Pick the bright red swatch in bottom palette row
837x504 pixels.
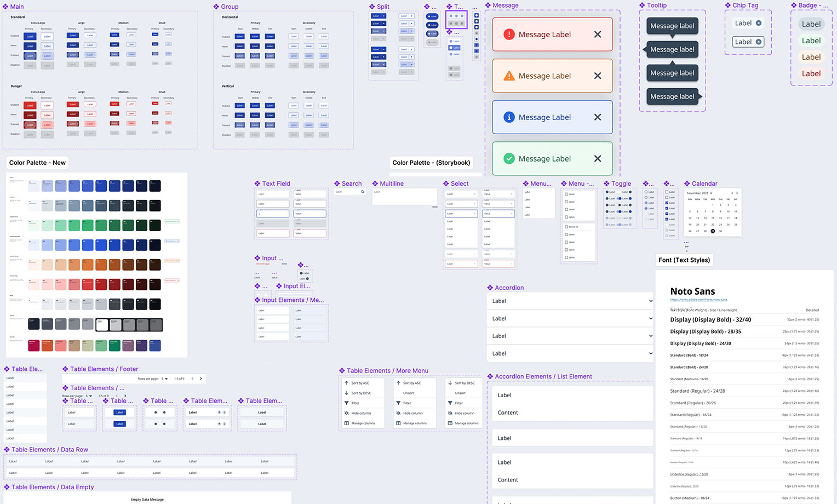pos(34,345)
